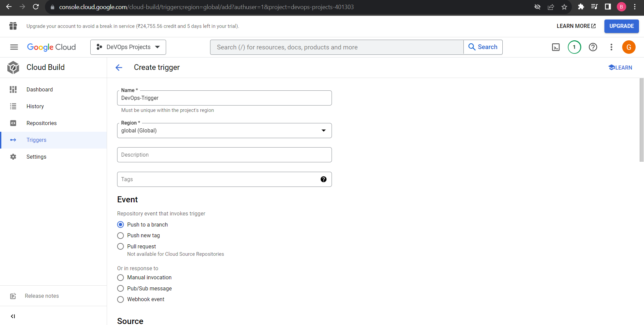
Task: Open the media control icon in browser toolbar
Action: click(x=594, y=7)
